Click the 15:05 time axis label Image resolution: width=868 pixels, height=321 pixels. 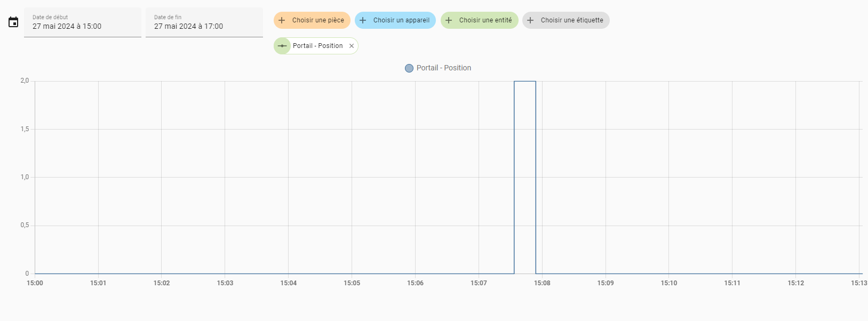pos(352,283)
